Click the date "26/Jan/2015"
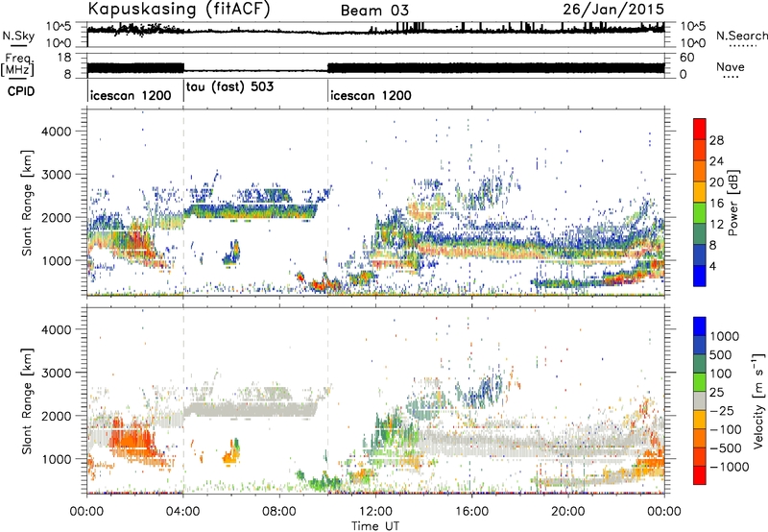 coord(613,10)
